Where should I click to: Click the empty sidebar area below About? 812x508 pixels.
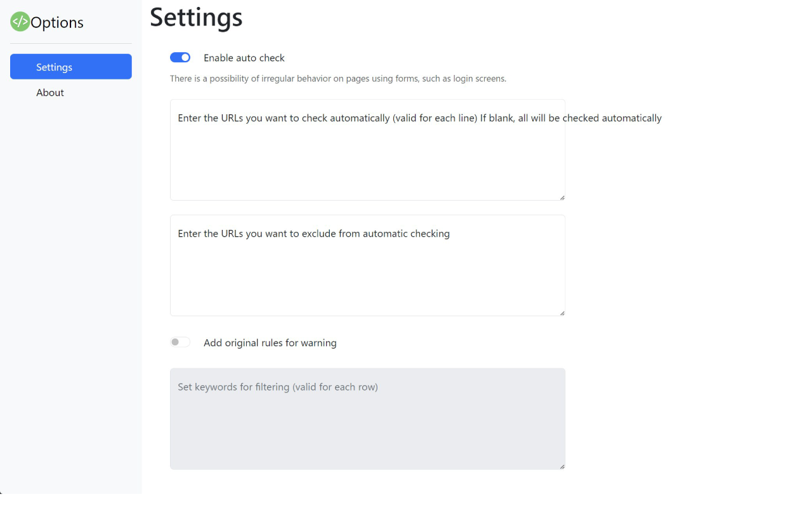[x=71, y=286]
